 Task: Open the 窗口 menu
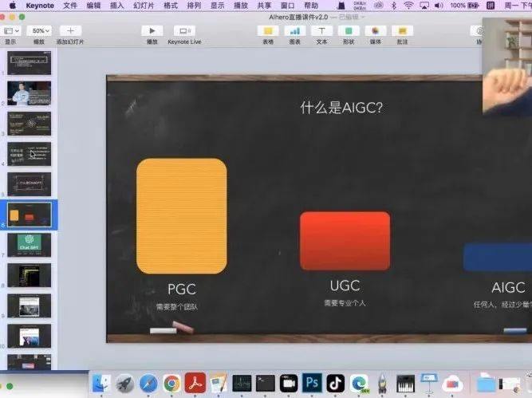(288, 6)
